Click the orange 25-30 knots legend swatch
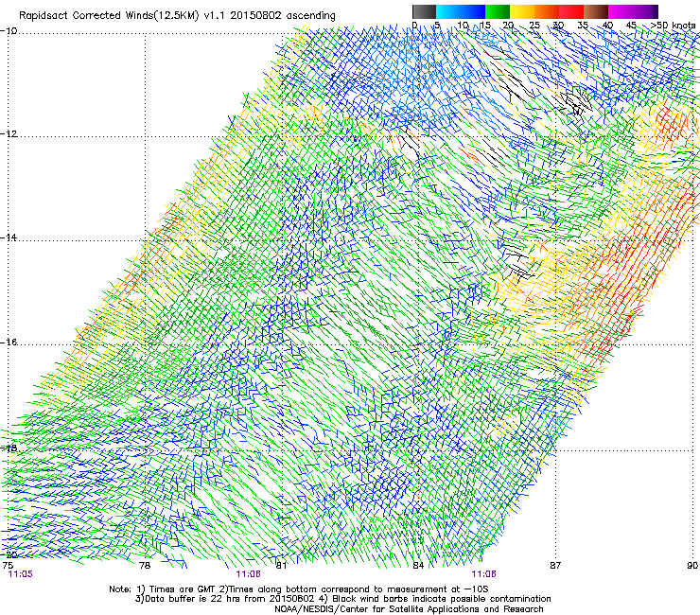Viewport: 700px width, 615px height. click(547, 11)
